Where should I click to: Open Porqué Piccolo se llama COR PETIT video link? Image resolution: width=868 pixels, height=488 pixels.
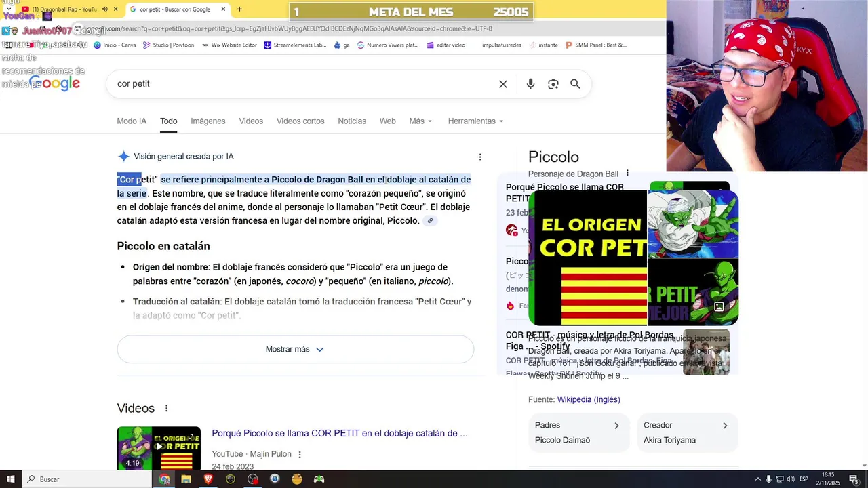[339, 434]
